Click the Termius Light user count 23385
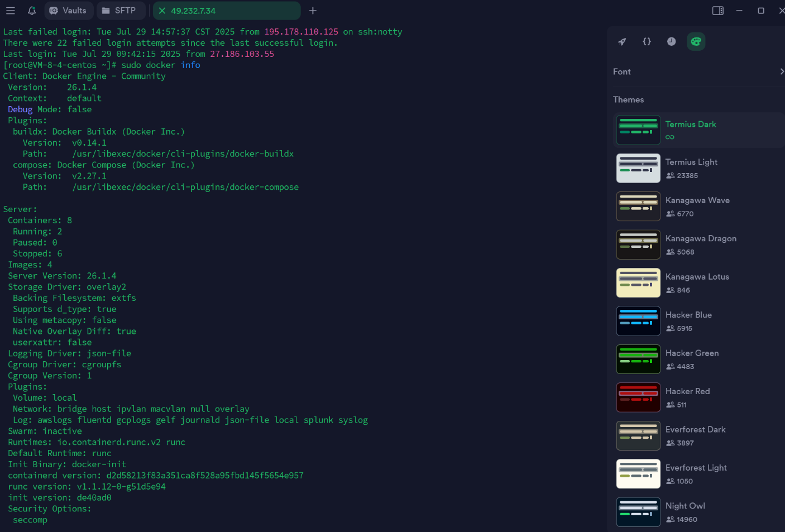The width and height of the screenshot is (785, 532). coord(687,175)
